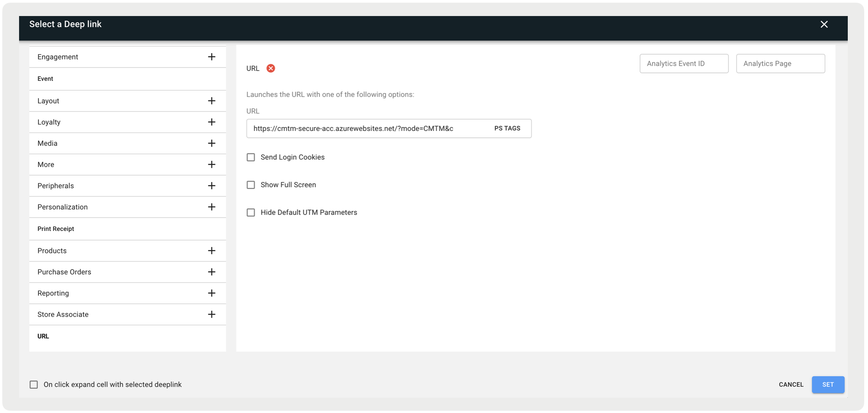Enable Send Login Cookies checkbox
The width and height of the screenshot is (868, 413).
[251, 157]
